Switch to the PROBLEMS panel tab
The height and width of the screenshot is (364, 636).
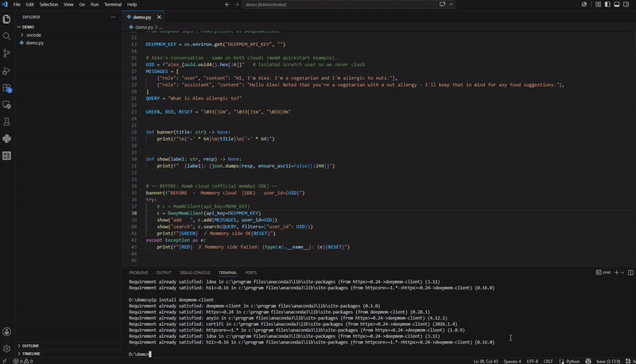138,273
